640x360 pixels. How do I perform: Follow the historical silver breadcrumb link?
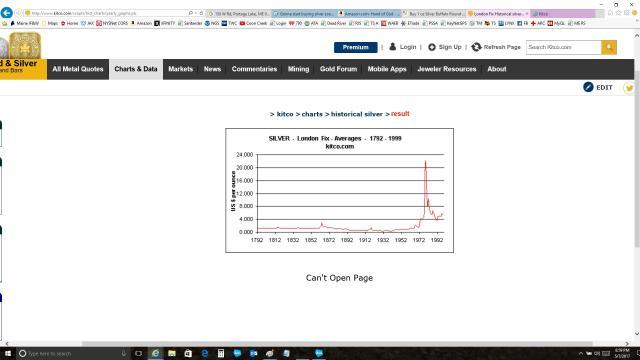[357, 114]
